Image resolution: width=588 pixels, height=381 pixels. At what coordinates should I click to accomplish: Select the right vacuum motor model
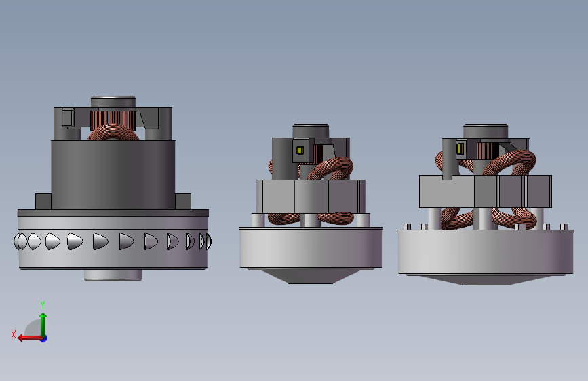point(485,205)
